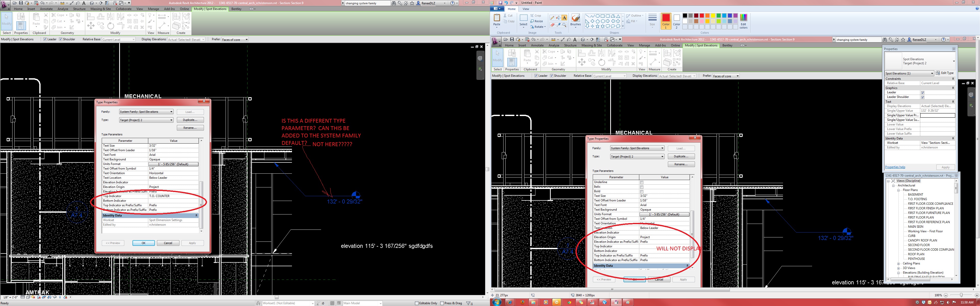Open the Annotate ribbon tab
The width and height of the screenshot is (980, 306).
pyautogui.click(x=46, y=9)
